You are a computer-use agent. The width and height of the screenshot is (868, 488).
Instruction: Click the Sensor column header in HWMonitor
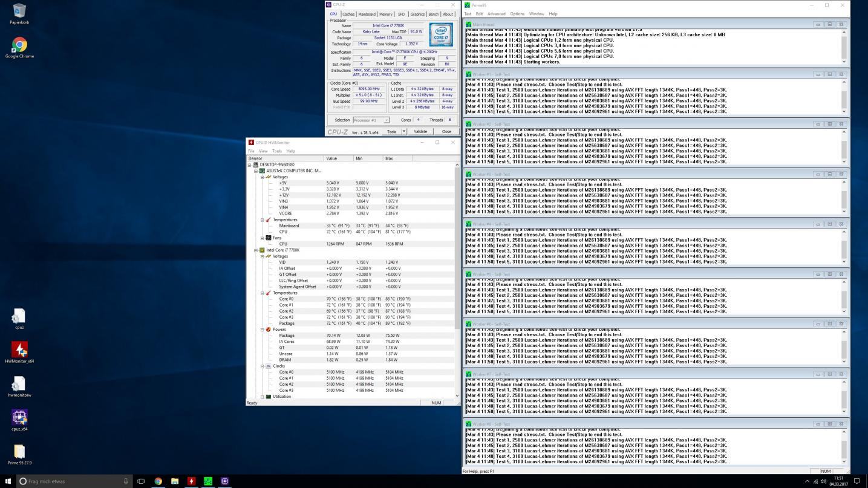[286, 158]
